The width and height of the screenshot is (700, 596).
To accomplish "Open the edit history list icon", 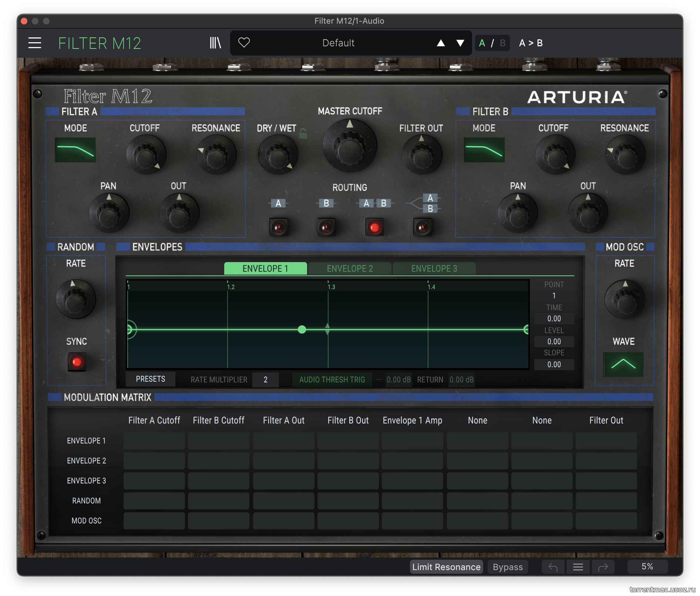I will tap(578, 567).
